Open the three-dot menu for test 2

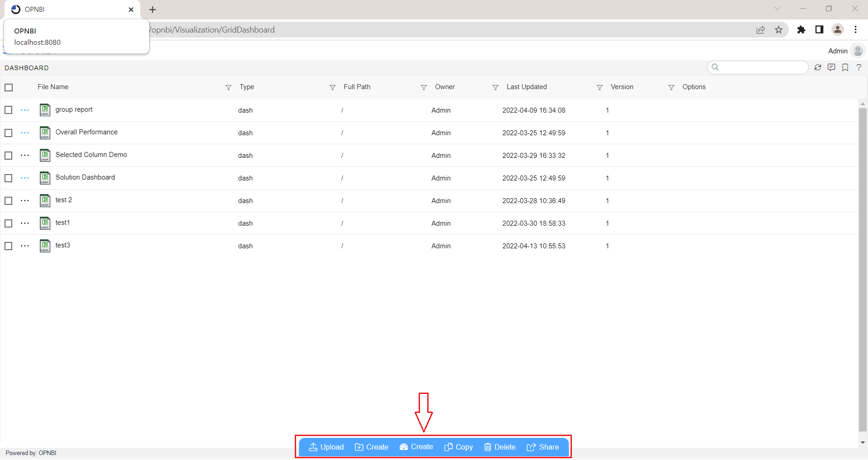(x=25, y=200)
